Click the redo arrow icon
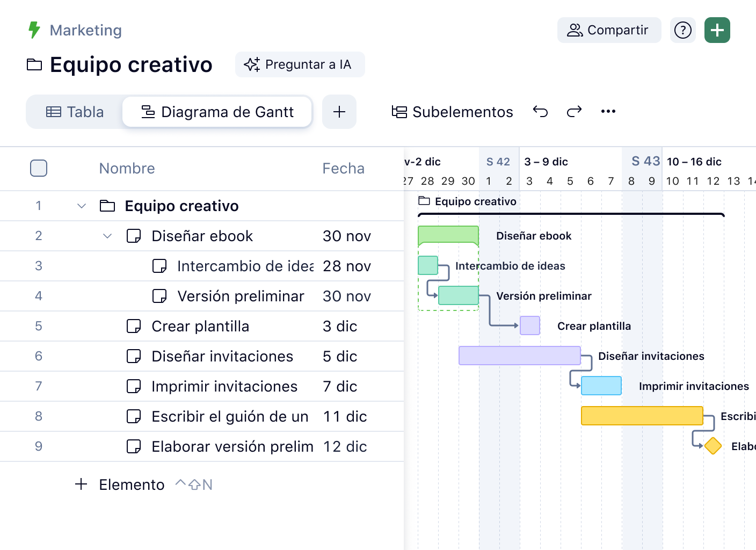The image size is (756, 550). tap(575, 111)
